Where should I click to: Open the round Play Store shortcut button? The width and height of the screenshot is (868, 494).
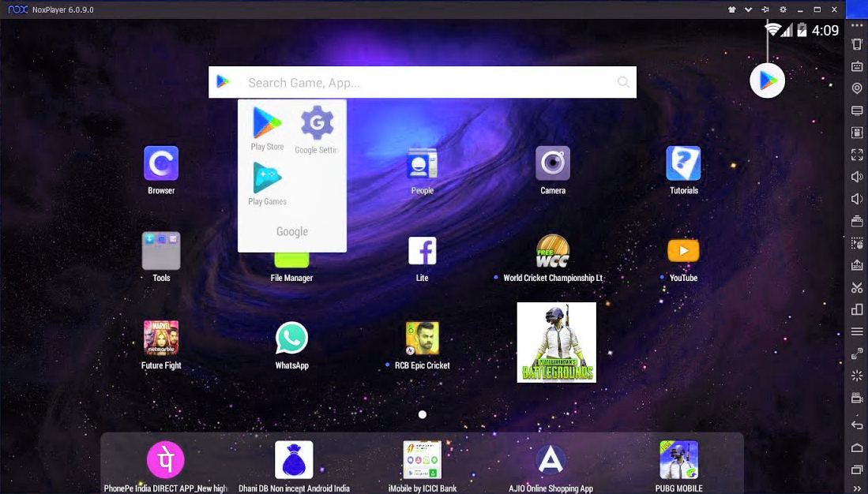coord(767,80)
